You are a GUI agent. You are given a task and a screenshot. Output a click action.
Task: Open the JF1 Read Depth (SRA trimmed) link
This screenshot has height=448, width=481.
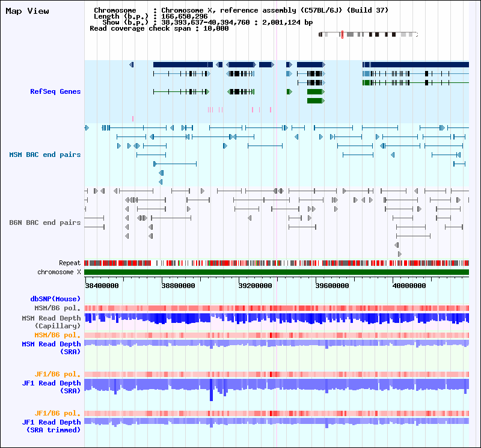coord(51,426)
